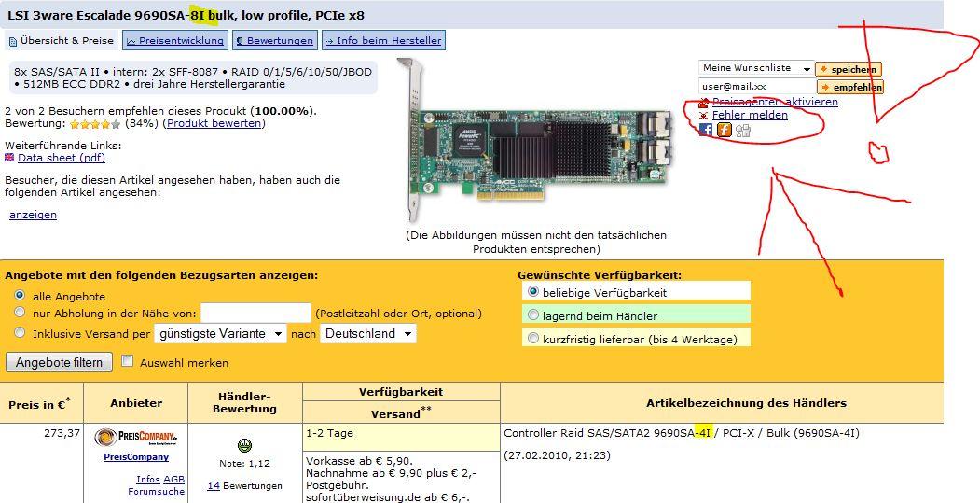The image size is (980, 503).
Task: Click the Controller Raid SAS/SATA2 9690SA-4I description
Action: (x=682, y=433)
